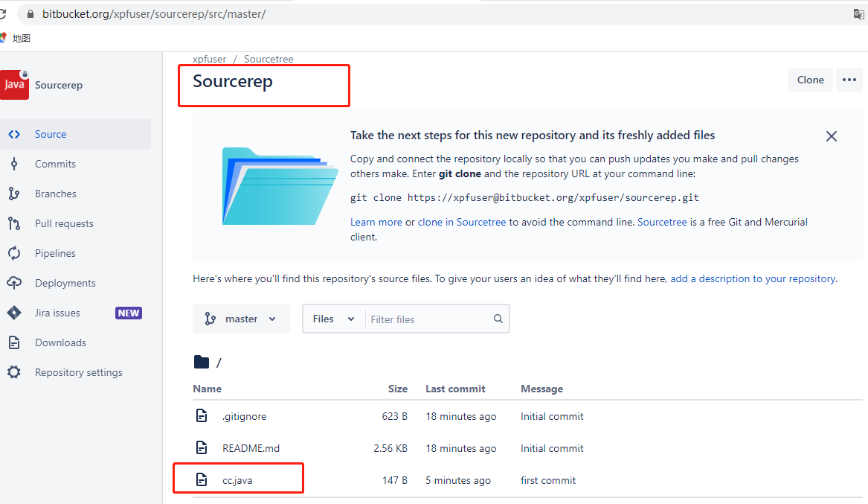
Task: Click 'add a description to your repository' link
Action: tap(753, 278)
